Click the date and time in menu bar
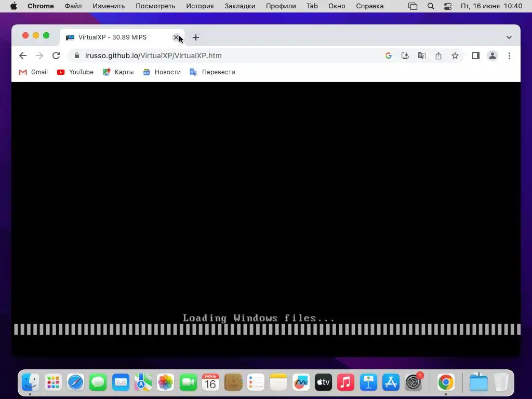532x399 pixels. pyautogui.click(x=491, y=6)
